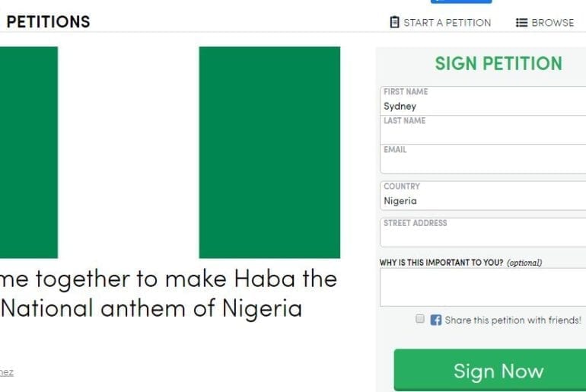This screenshot has height=392, width=586.
Task: Go to the Browse menu item
Action: coord(552,22)
